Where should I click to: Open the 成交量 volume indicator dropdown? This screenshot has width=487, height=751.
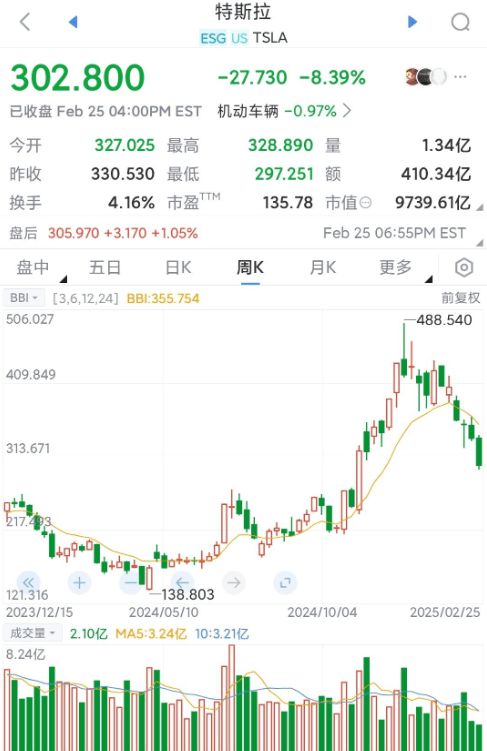[33, 633]
